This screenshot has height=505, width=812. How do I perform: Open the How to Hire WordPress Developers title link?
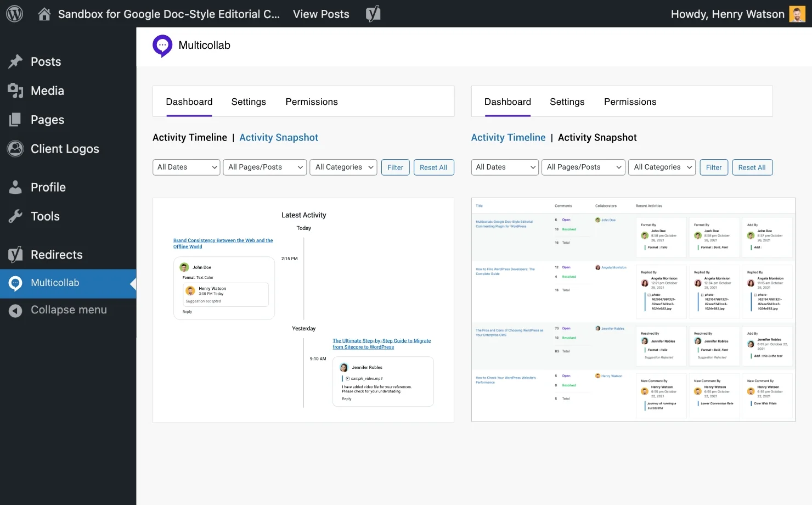(505, 271)
